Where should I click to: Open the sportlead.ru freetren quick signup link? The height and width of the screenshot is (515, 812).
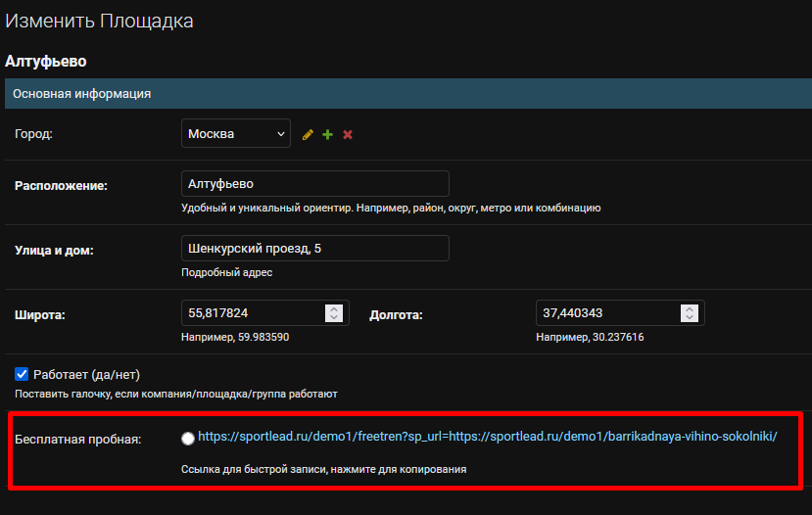[x=488, y=437]
